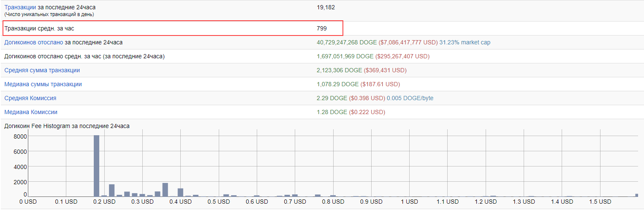Image resolution: width=644 pixels, height=210 pixels.
Task: Select the 799 hourly transactions value
Action: pyautogui.click(x=322, y=28)
